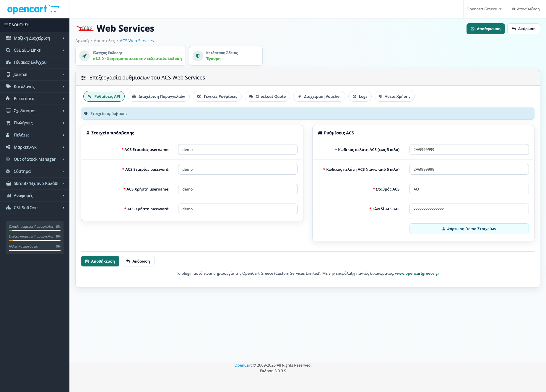Click the Άλλες Καταστάσεις progress bar

coord(35,250)
